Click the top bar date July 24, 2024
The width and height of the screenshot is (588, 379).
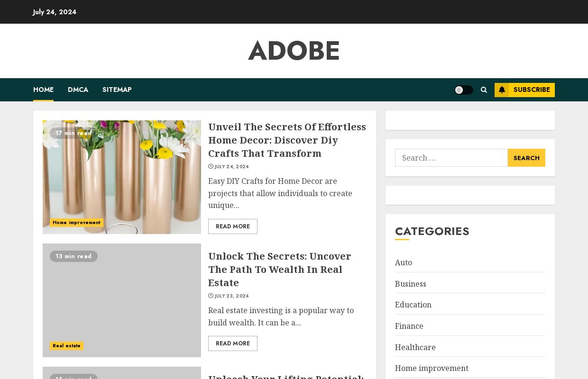(55, 12)
